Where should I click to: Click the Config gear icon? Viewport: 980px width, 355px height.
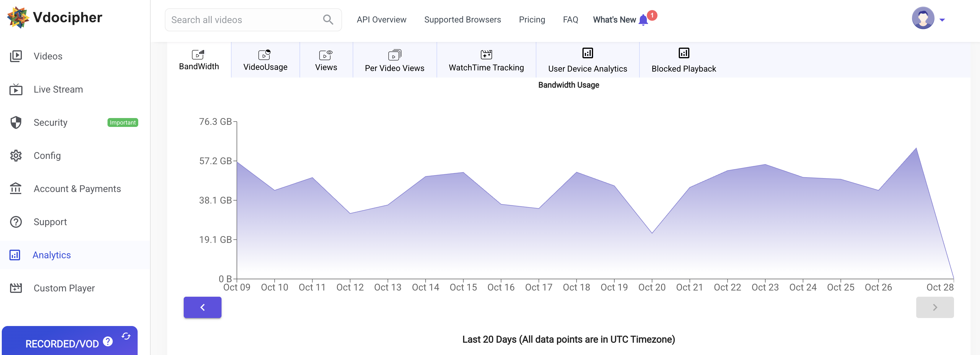(16, 155)
